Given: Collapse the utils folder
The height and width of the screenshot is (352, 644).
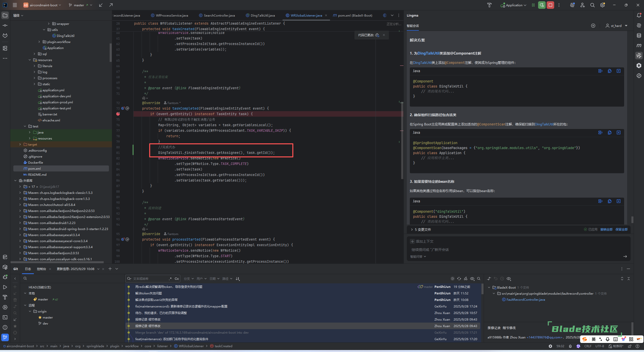Looking at the screenshot, I should pyautogui.click(x=44, y=30).
